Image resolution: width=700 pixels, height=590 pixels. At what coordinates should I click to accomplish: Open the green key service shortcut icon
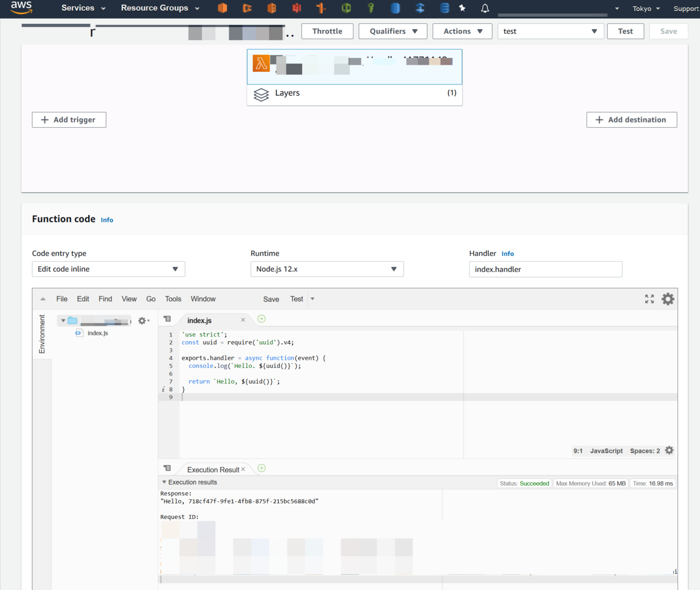370,8
